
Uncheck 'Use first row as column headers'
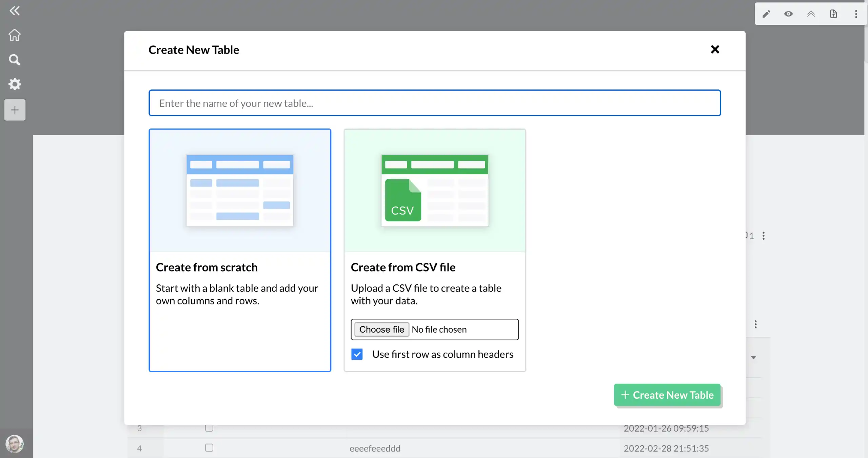357,354
